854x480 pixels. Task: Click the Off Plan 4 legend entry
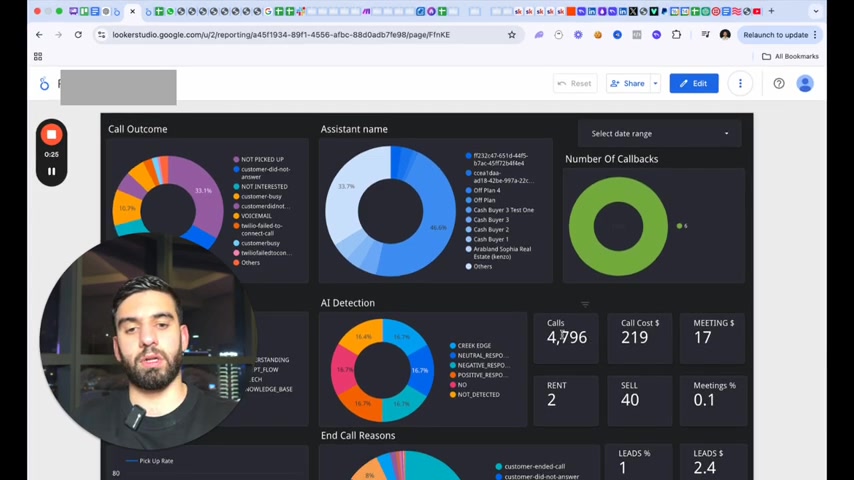483,190
